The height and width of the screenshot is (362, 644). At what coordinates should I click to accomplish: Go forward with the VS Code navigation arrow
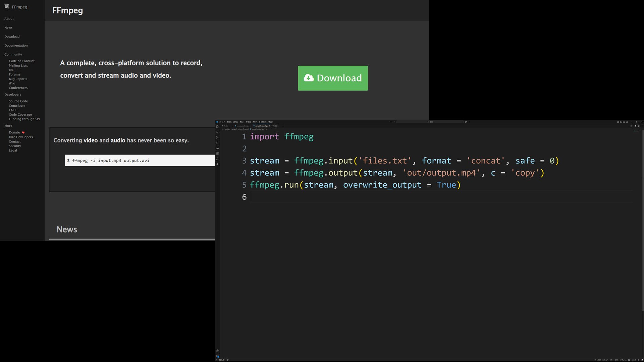[x=394, y=122]
